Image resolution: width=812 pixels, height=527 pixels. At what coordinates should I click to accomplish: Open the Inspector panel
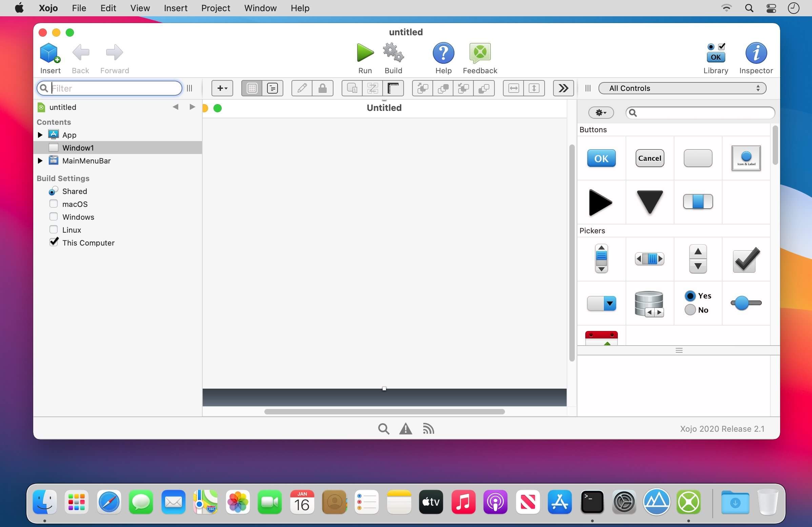point(756,53)
